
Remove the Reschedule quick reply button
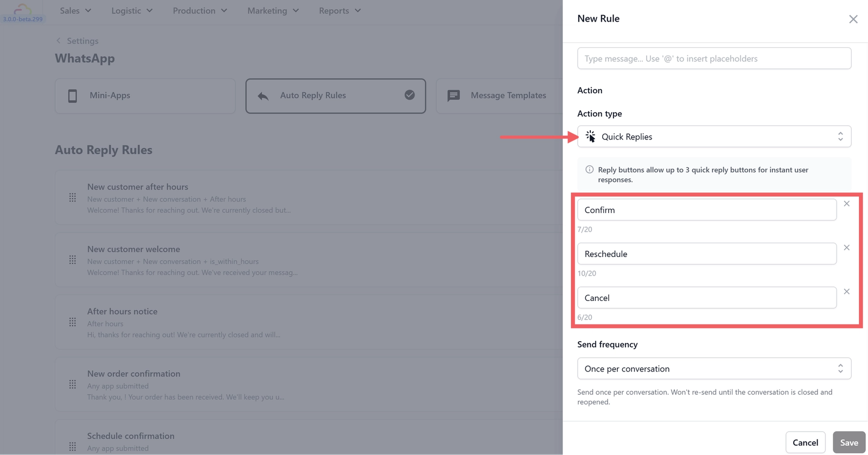[846, 248]
